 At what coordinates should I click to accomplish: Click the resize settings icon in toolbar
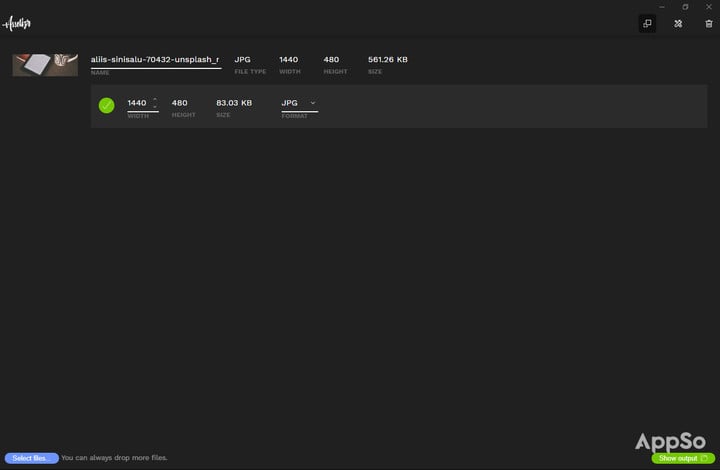(x=647, y=23)
